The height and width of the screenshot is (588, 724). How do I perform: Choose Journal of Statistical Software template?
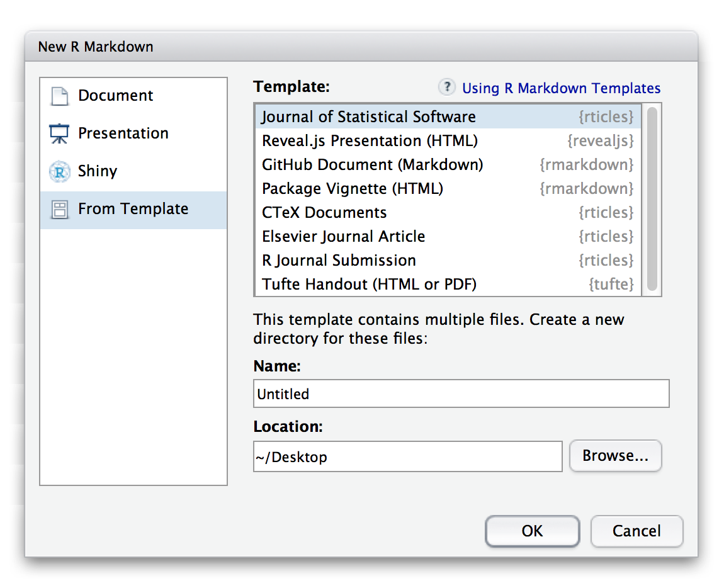[448, 117]
